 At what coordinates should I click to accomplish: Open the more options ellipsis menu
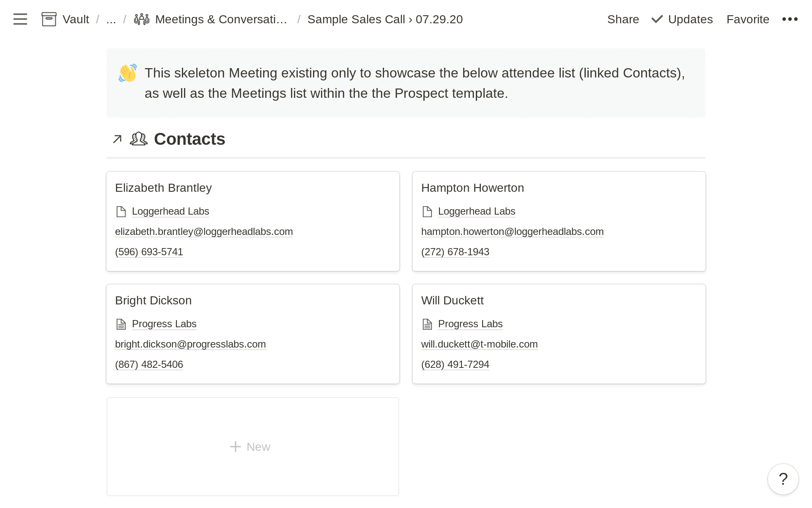click(x=790, y=19)
